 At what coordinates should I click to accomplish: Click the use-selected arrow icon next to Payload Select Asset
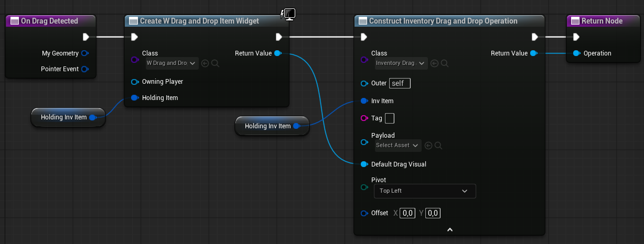click(x=428, y=146)
